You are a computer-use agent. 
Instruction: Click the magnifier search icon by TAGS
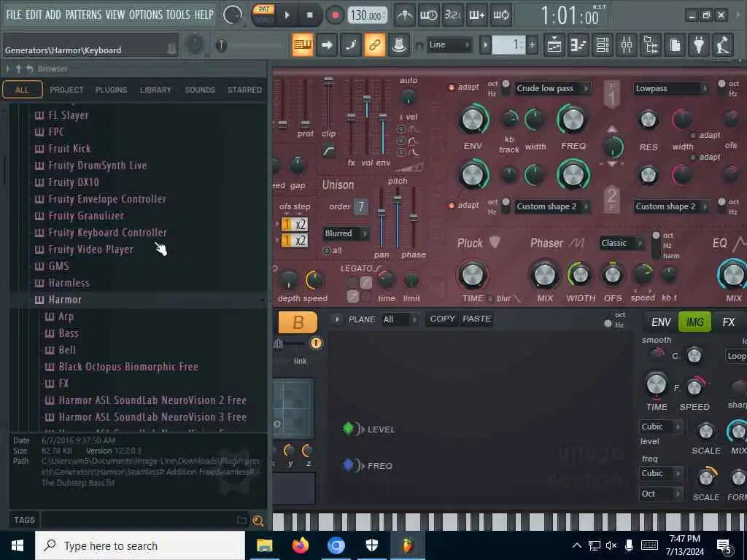(x=258, y=521)
